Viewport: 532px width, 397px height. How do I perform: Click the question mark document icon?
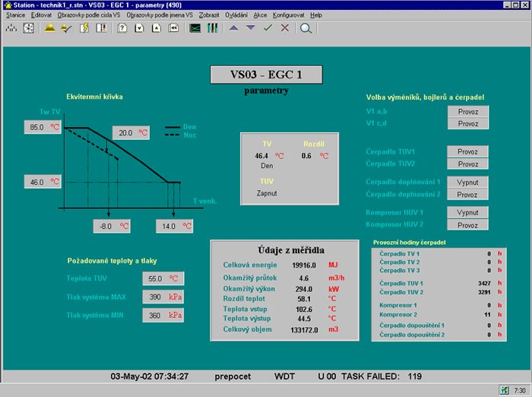(122, 28)
